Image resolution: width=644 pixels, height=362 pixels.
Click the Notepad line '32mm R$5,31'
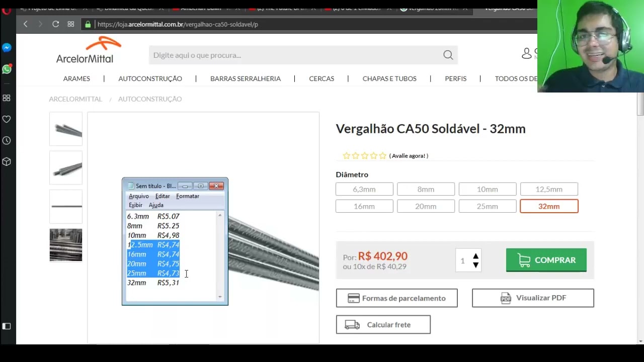(153, 283)
